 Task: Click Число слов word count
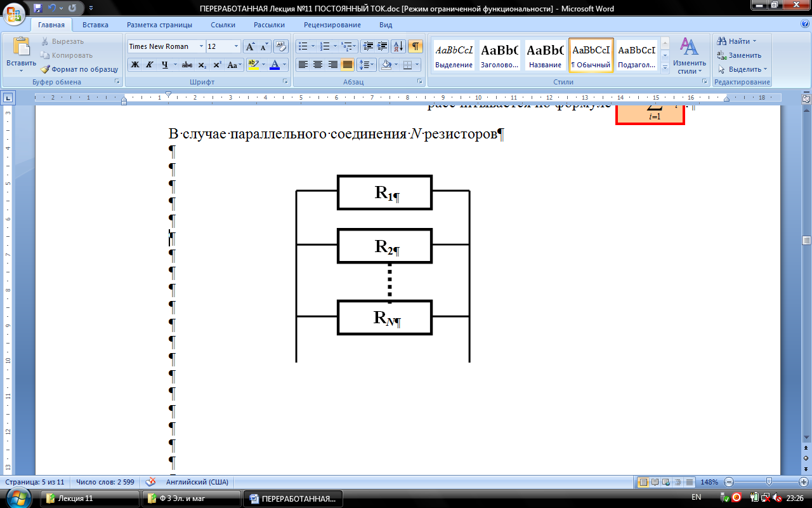[x=105, y=482]
